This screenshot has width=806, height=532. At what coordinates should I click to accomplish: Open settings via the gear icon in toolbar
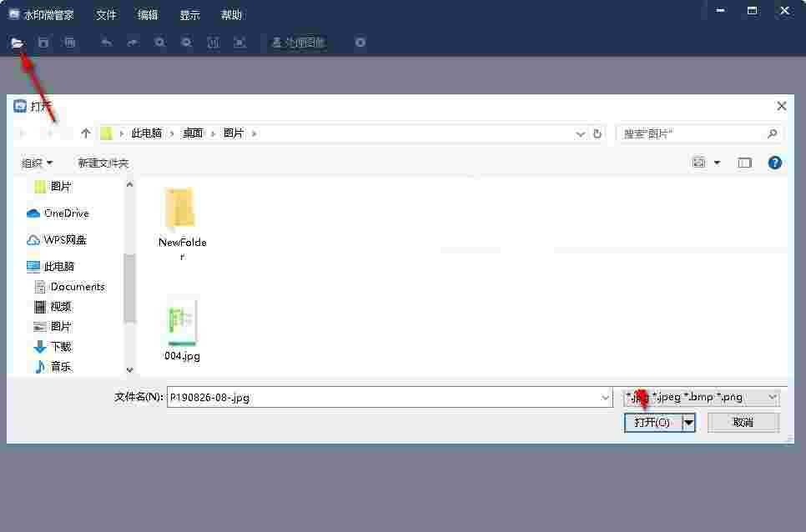(360, 43)
